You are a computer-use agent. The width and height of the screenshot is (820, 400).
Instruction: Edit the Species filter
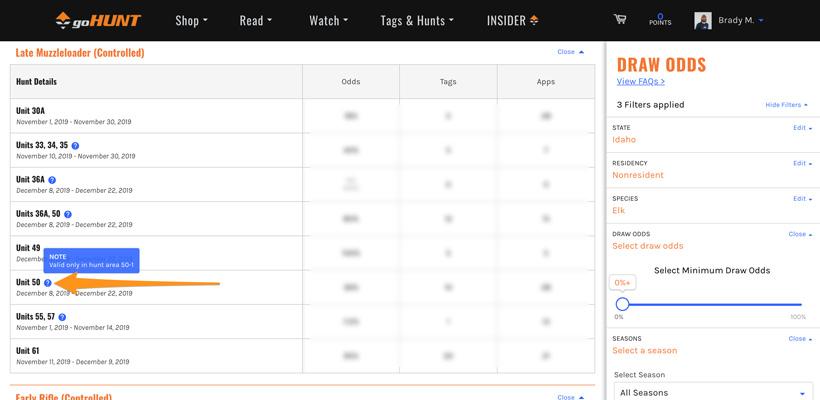tap(799, 199)
